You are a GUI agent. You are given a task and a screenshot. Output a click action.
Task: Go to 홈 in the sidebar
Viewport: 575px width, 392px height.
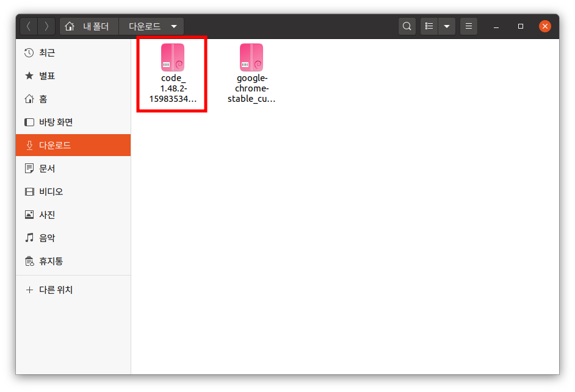pyautogui.click(x=73, y=99)
